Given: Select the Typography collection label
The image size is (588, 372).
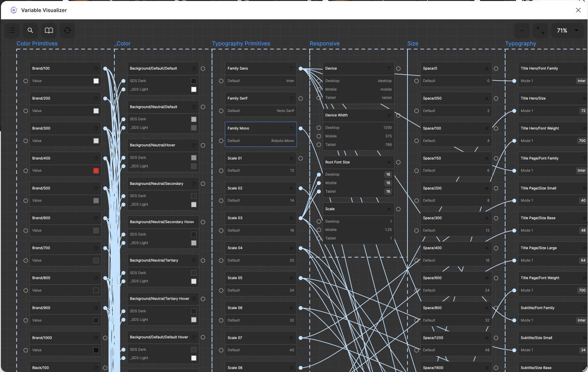Looking at the screenshot, I should (x=520, y=44).
